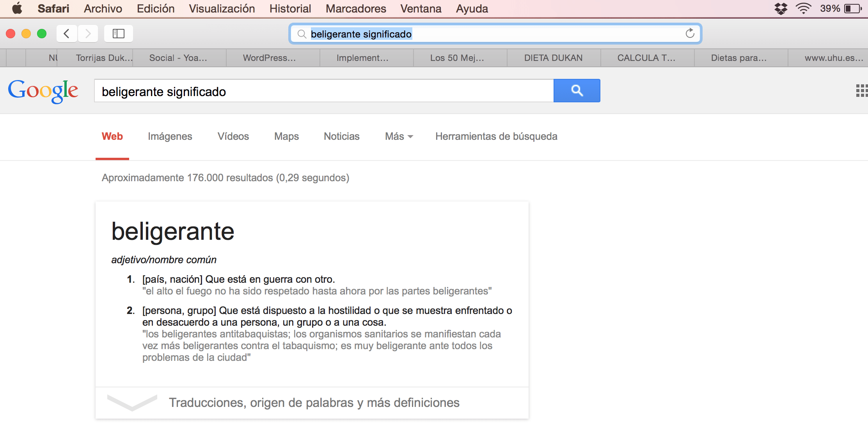
Task: Open the Edición menu
Action: click(156, 9)
